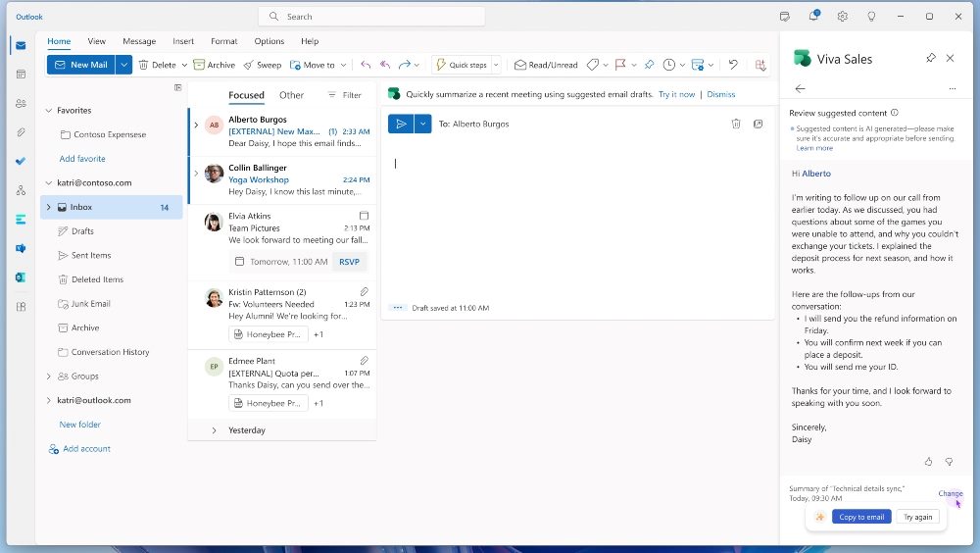Give thumbs down on suggested content
The image size is (980, 553).
click(x=949, y=462)
